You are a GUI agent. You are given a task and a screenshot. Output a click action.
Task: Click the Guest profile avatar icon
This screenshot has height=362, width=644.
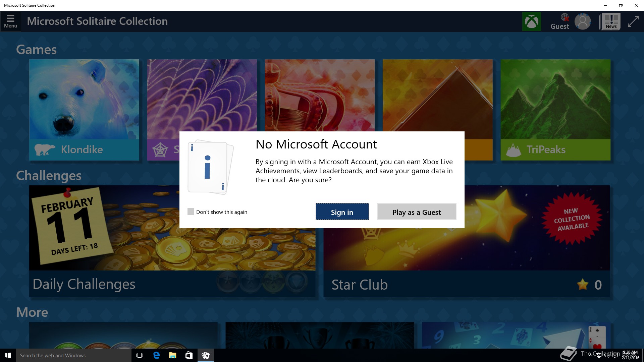[x=583, y=22]
